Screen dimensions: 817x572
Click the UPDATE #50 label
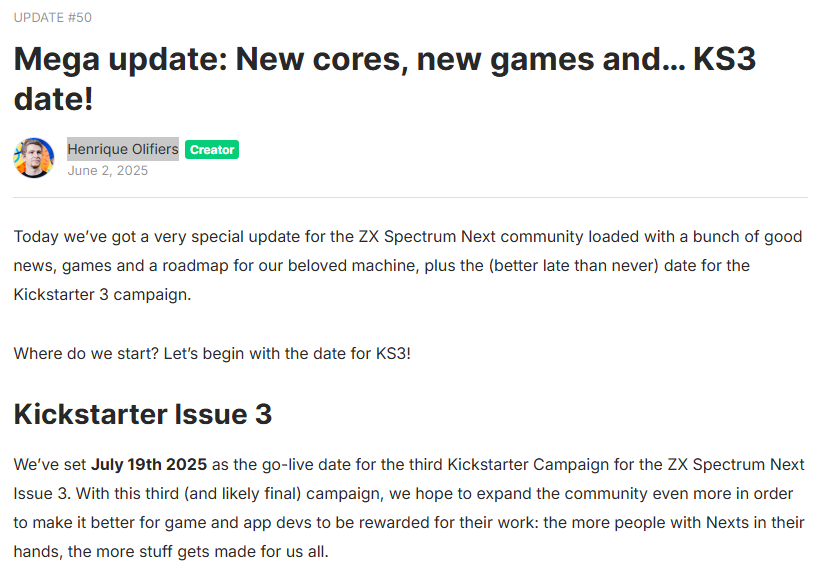pos(53,18)
